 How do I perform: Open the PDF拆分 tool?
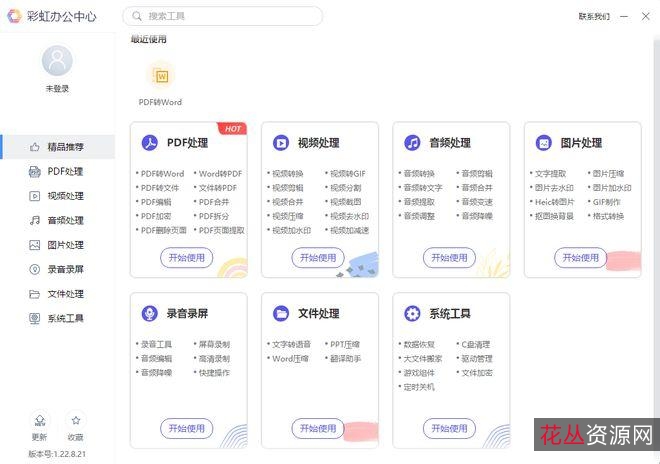[214, 216]
